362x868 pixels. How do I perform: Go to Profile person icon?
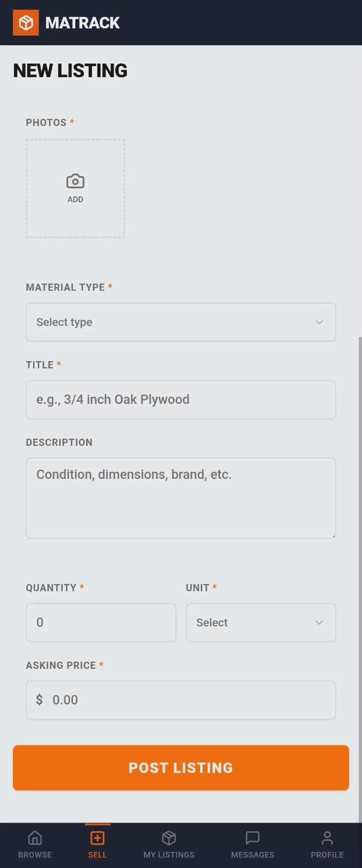click(x=327, y=837)
